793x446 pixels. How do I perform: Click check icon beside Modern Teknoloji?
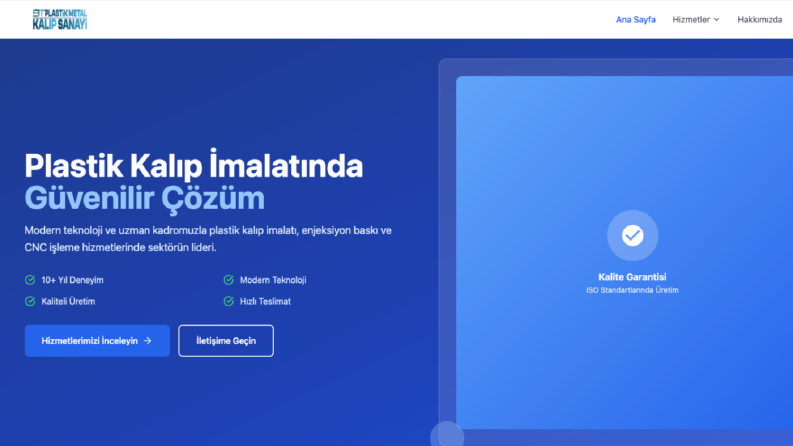229,280
